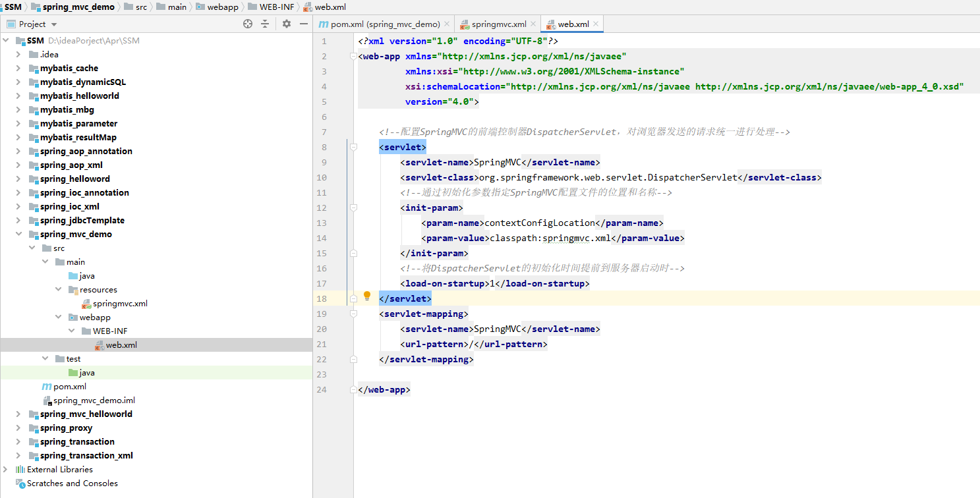
Task: Fold the web-app tag at line 2
Action: (x=354, y=57)
